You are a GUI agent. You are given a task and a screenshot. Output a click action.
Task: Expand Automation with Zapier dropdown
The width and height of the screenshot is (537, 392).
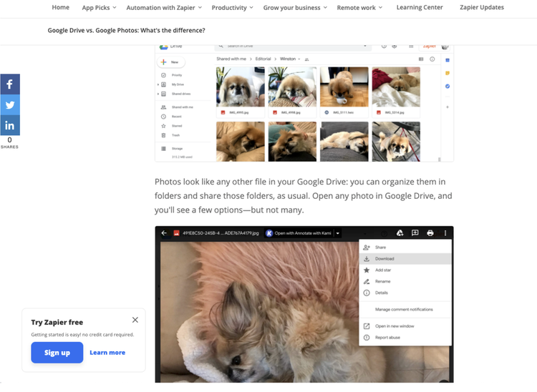pyautogui.click(x=164, y=8)
